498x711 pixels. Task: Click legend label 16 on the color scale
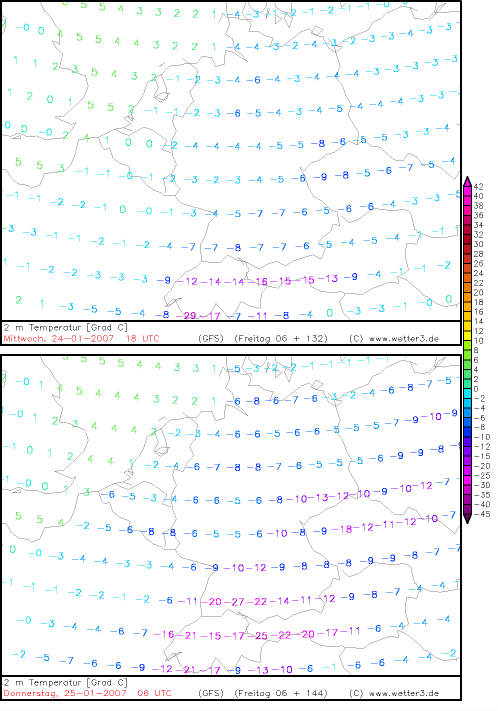(478, 312)
